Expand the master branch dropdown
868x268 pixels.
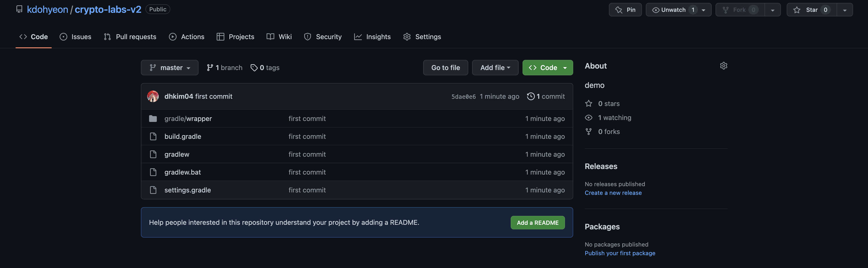[x=170, y=68]
